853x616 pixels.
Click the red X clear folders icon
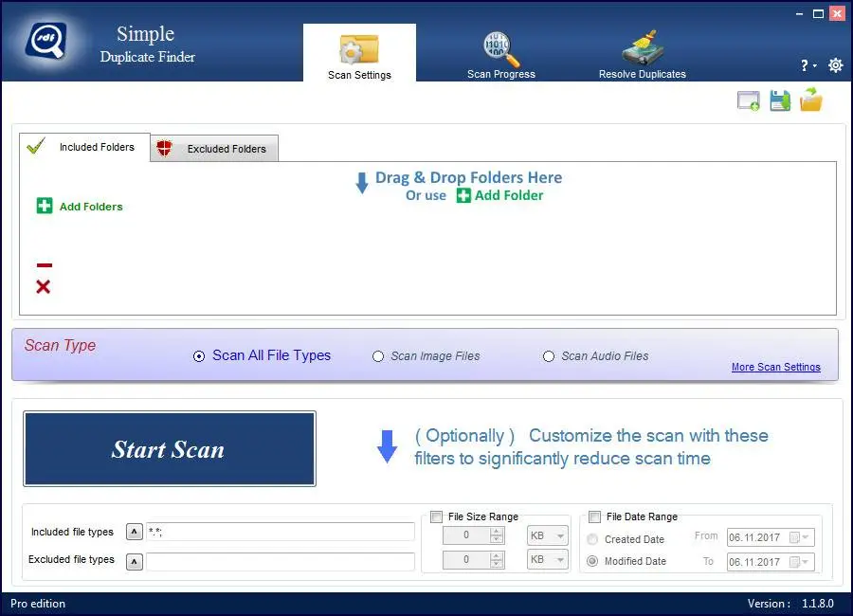(x=43, y=287)
